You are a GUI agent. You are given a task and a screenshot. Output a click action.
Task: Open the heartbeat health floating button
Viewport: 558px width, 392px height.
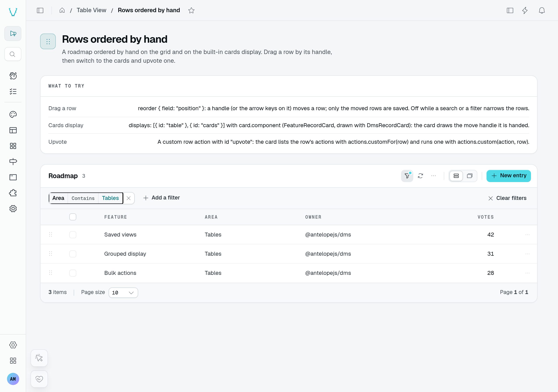tap(39, 379)
